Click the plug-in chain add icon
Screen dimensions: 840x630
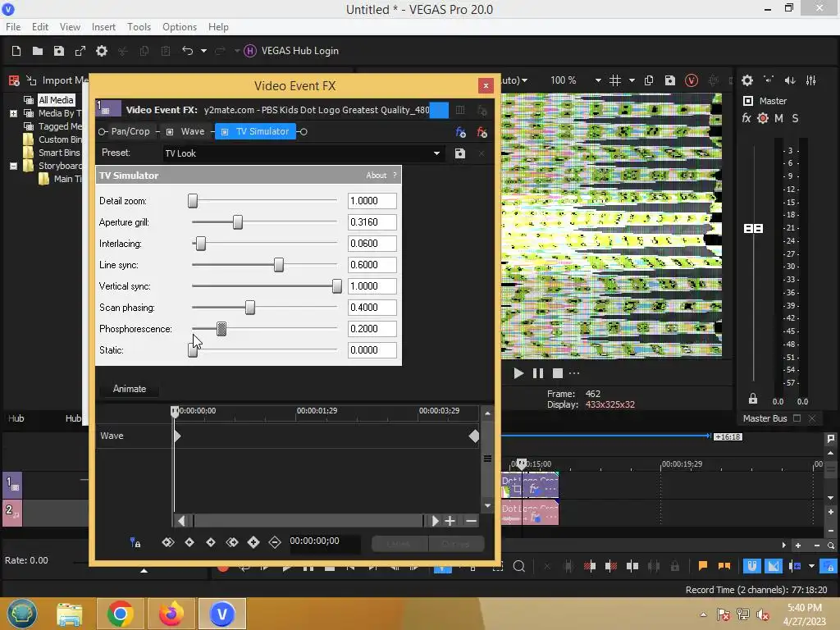tap(460, 132)
